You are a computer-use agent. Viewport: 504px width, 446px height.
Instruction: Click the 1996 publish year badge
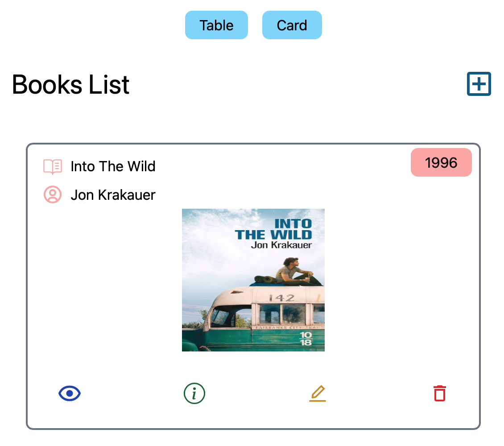click(441, 163)
